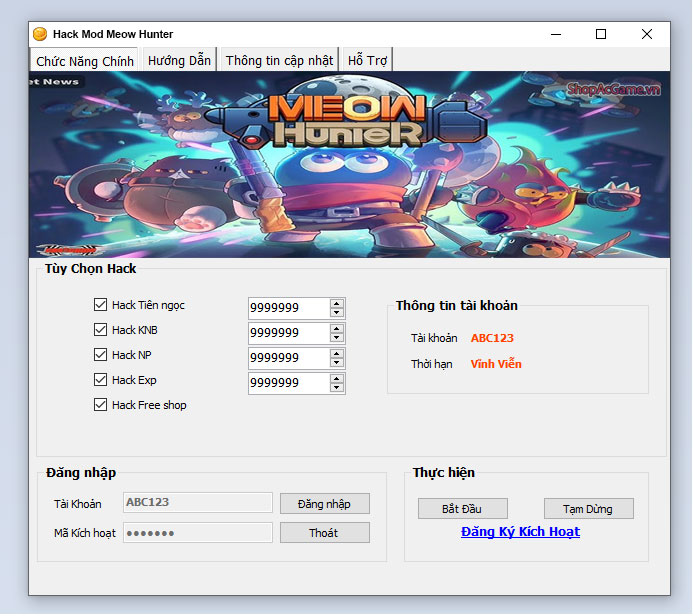Click the gold coin app icon in title bar
The height and width of the screenshot is (616, 693).
40,34
